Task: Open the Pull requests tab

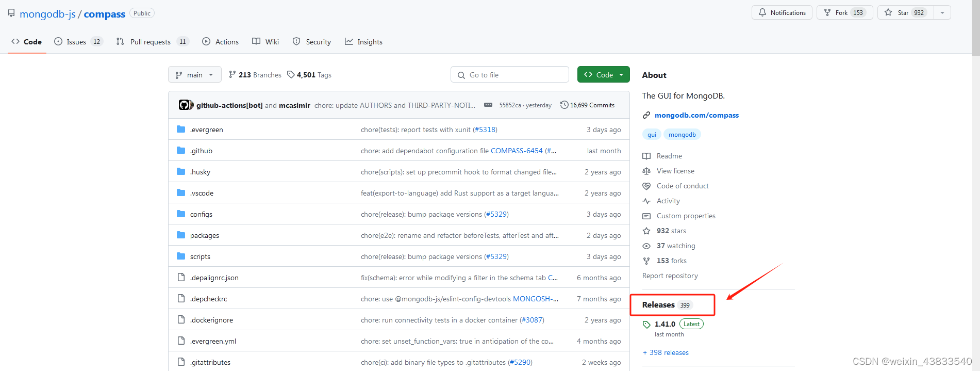Action: (x=153, y=42)
